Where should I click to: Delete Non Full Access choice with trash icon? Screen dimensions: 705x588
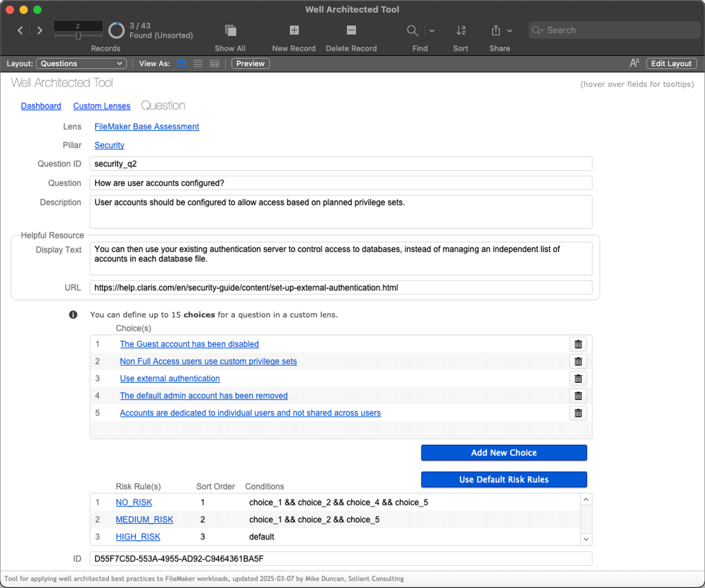pos(578,361)
